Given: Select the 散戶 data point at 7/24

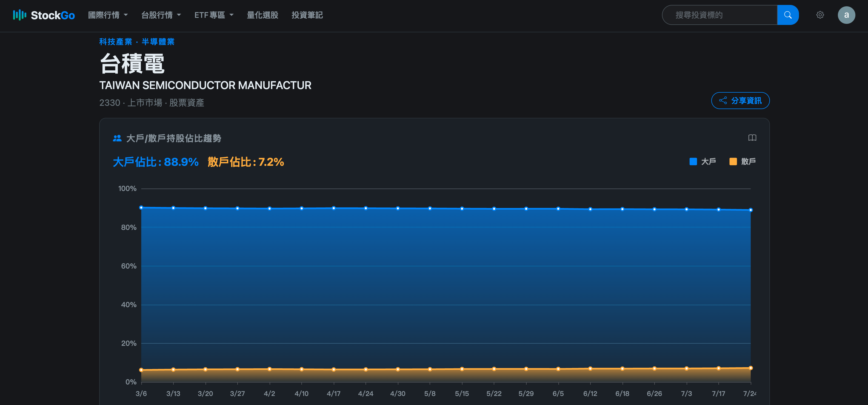Looking at the screenshot, I should (x=750, y=368).
